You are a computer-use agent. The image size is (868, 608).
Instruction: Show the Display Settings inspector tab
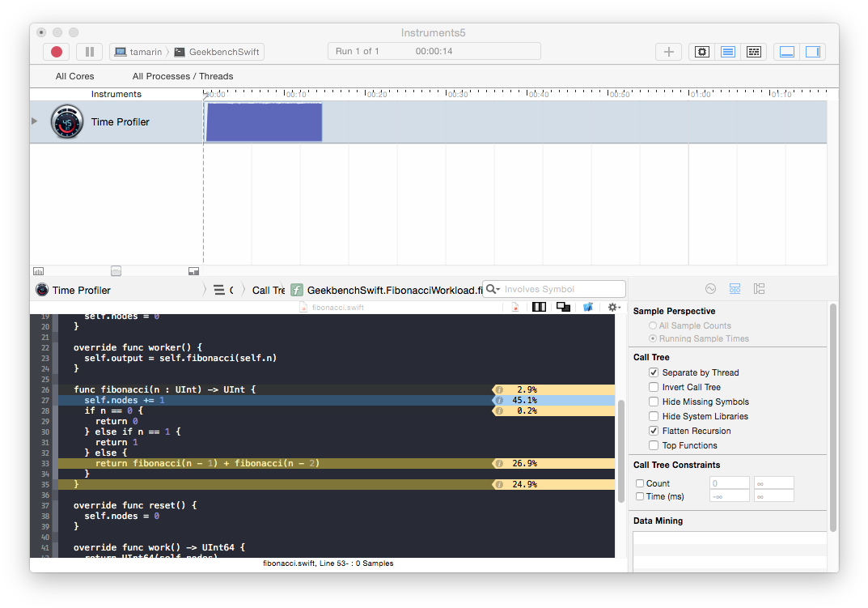click(x=735, y=289)
